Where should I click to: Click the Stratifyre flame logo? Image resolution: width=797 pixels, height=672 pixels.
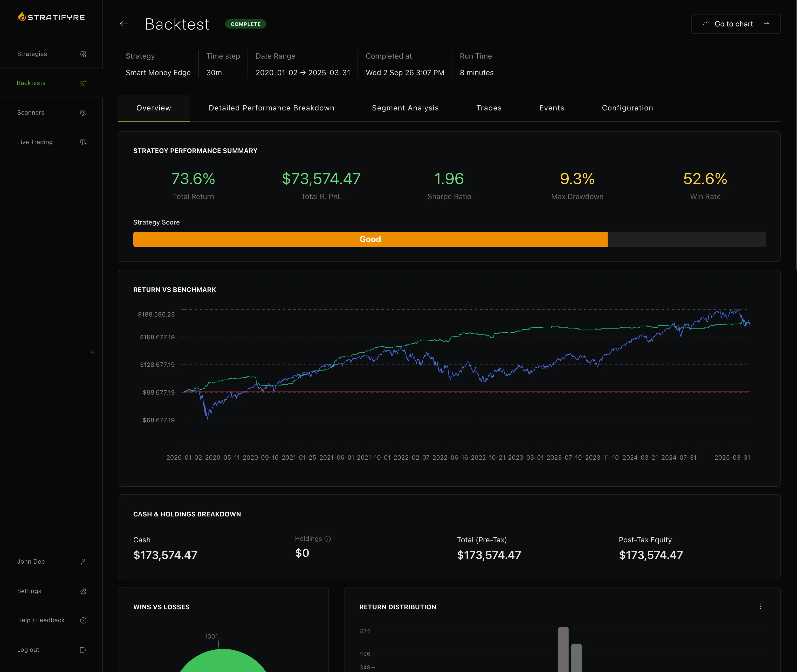(x=22, y=16)
